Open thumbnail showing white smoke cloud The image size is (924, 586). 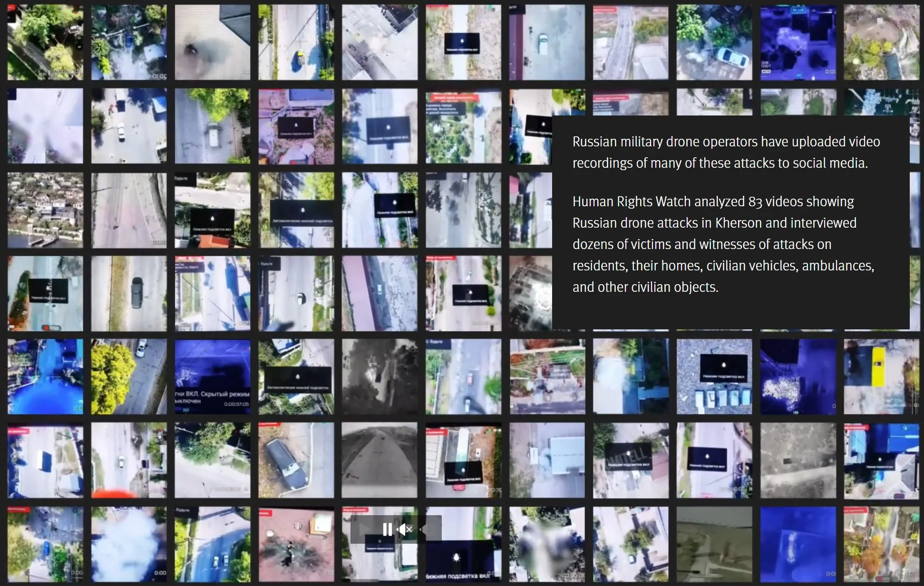[128, 545]
